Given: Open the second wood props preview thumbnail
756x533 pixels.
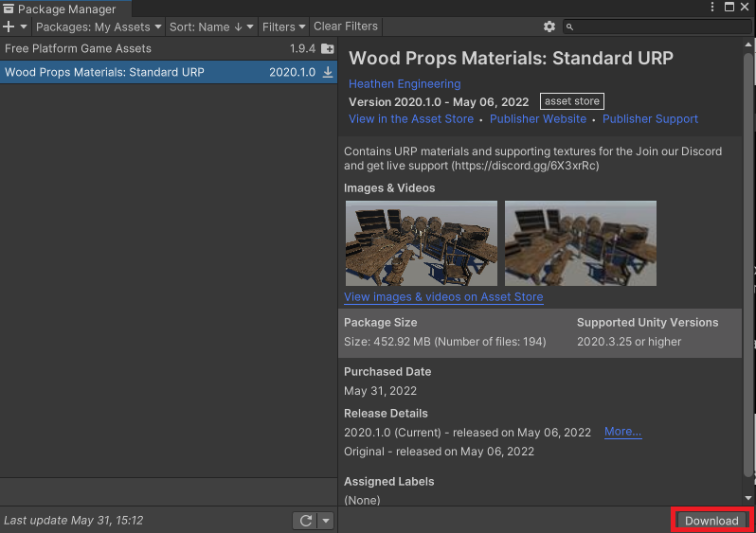Looking at the screenshot, I should pyautogui.click(x=581, y=243).
